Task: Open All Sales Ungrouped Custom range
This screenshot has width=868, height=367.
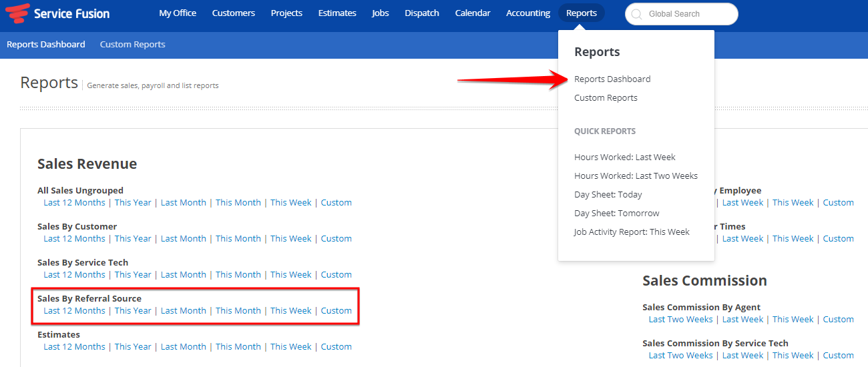Action: coord(337,203)
